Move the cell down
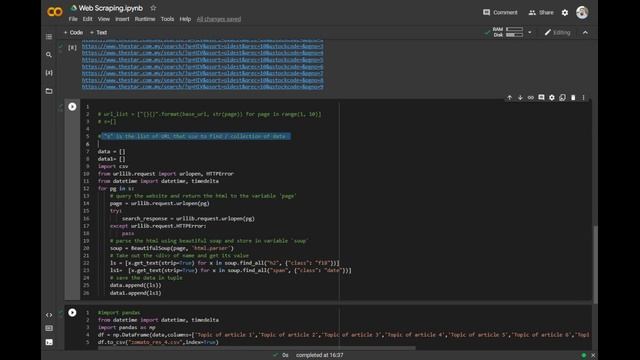Image resolution: width=640 pixels, height=360 pixels. pyautogui.click(x=520, y=98)
